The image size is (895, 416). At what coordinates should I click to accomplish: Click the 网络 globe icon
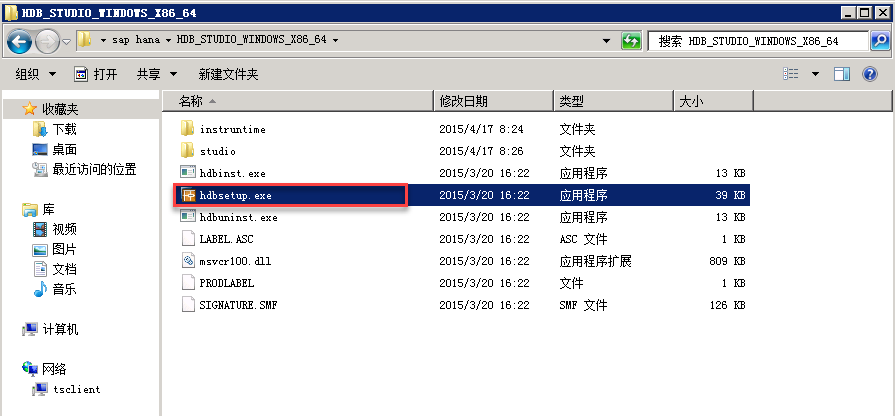tap(30, 369)
